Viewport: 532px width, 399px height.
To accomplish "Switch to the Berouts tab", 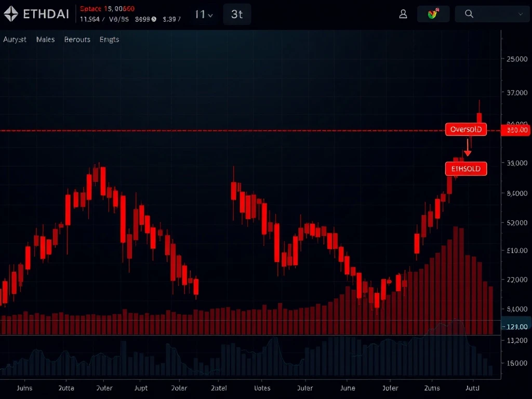I will coord(77,39).
